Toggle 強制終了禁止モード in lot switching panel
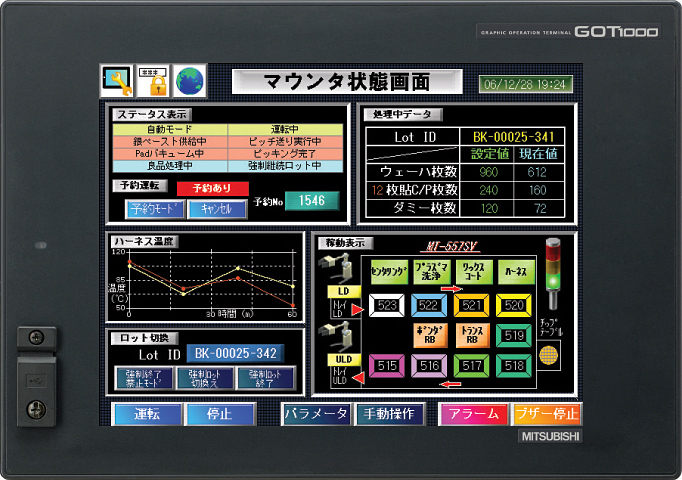The width and height of the screenshot is (682, 480). click(144, 377)
